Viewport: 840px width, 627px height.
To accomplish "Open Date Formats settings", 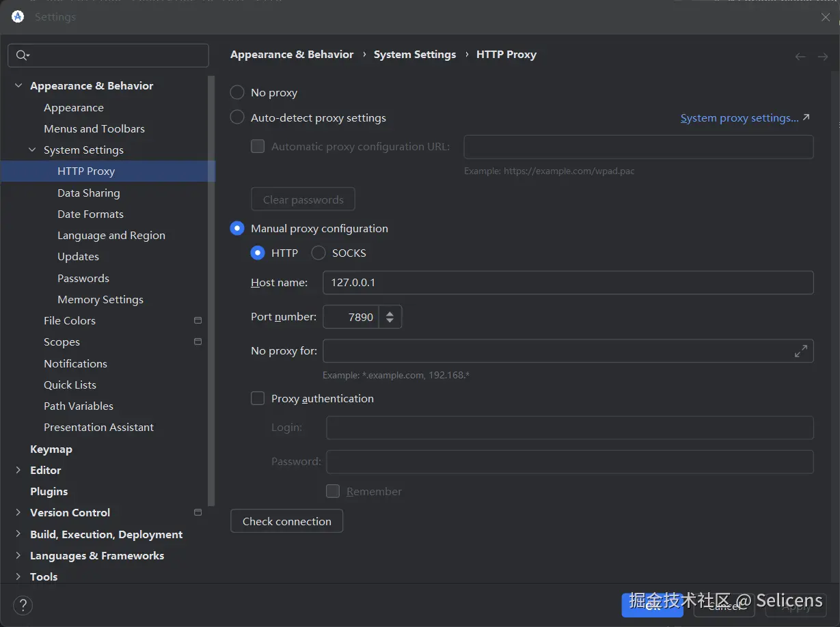I will (90, 214).
